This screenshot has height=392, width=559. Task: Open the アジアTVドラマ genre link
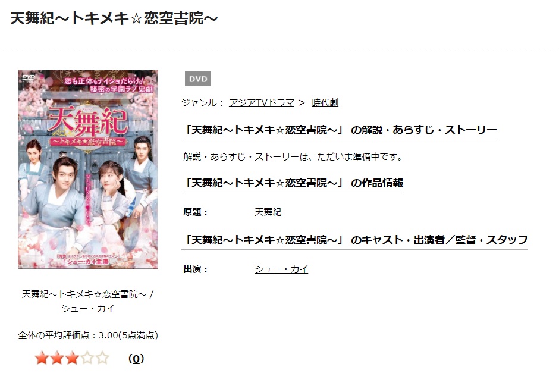(261, 103)
